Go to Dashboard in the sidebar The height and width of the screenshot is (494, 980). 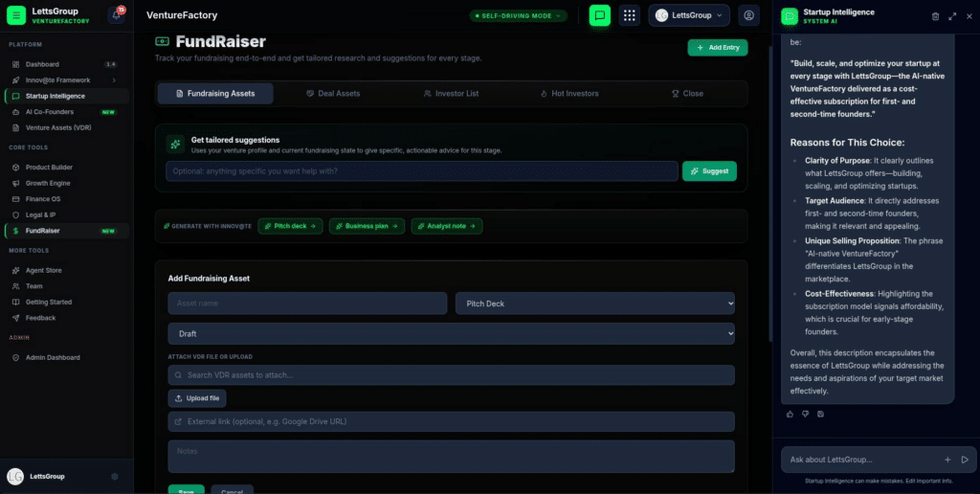tap(67, 64)
